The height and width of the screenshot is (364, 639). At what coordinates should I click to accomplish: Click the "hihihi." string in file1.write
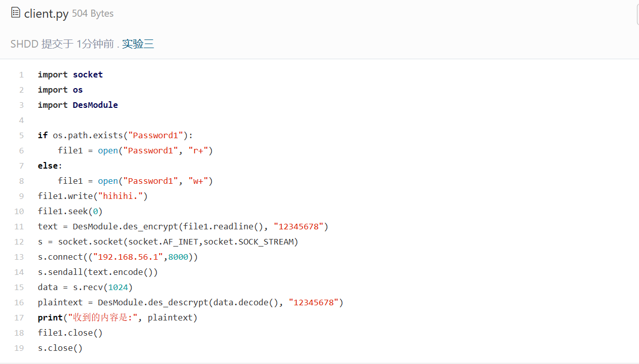pyautogui.click(x=123, y=196)
